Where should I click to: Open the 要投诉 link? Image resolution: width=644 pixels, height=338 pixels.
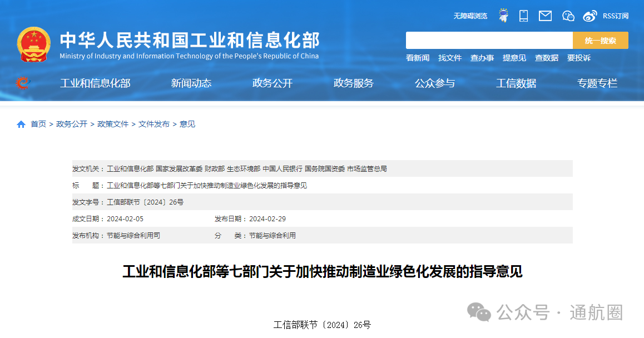pos(579,57)
